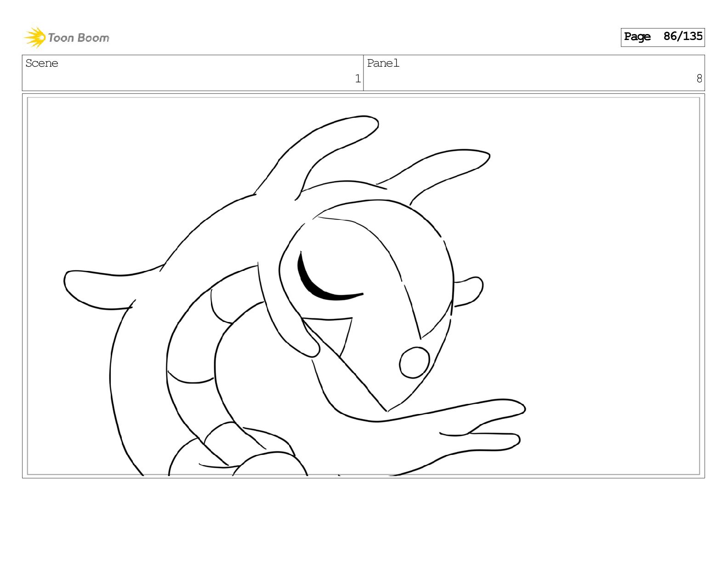This screenshot has width=728, height=563.
Task: Click the Toon Boom logo
Action: point(67,37)
